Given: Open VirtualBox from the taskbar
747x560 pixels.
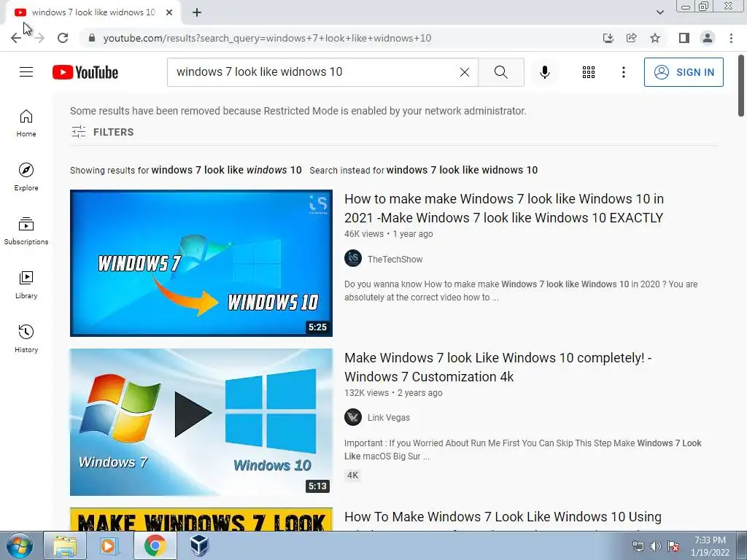Looking at the screenshot, I should point(199,545).
